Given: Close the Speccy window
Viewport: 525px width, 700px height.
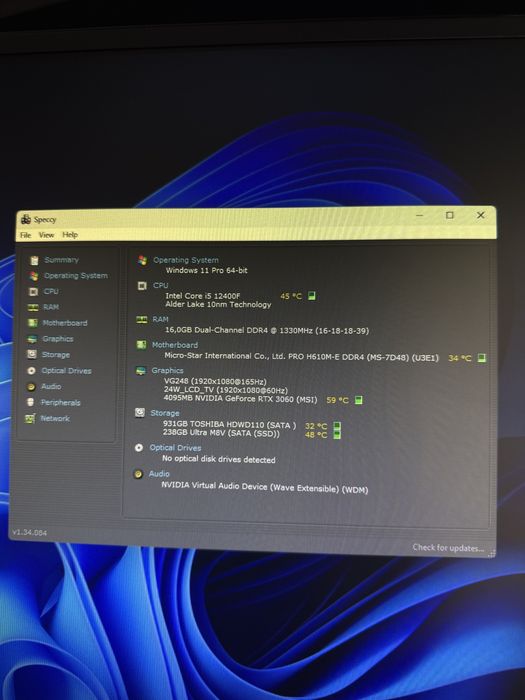Looking at the screenshot, I should (x=480, y=215).
